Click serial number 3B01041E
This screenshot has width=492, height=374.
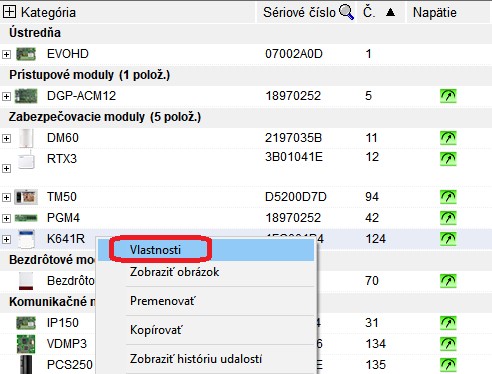click(294, 157)
